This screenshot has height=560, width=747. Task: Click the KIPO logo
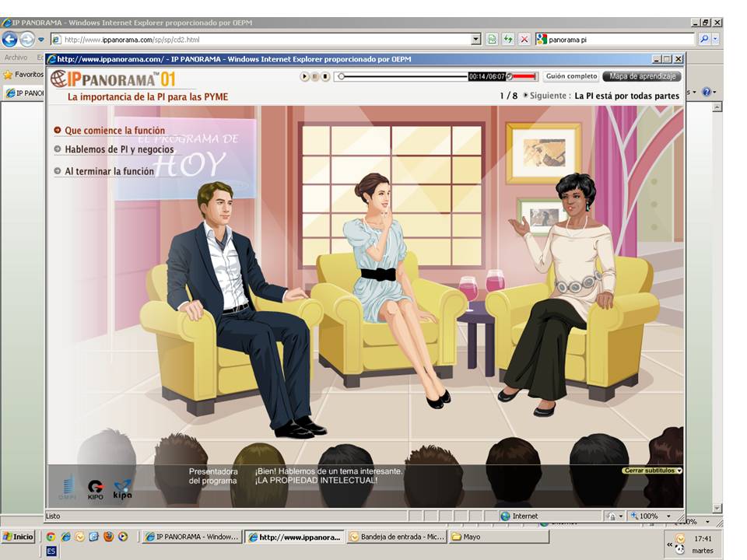tap(95, 489)
